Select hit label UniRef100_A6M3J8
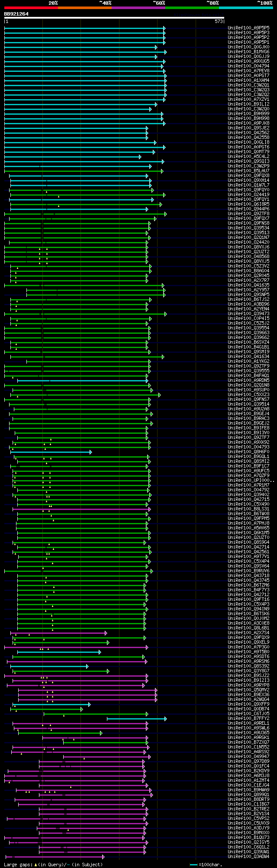 [x=248, y=775]
